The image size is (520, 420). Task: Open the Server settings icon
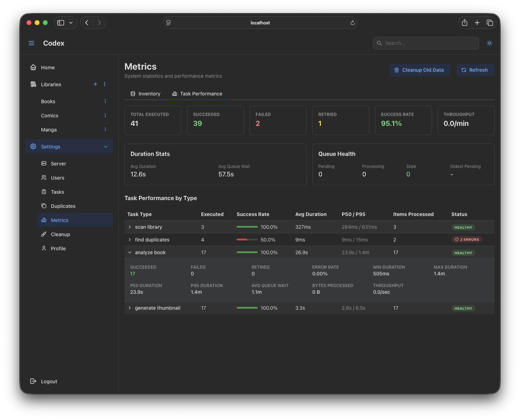(43, 163)
